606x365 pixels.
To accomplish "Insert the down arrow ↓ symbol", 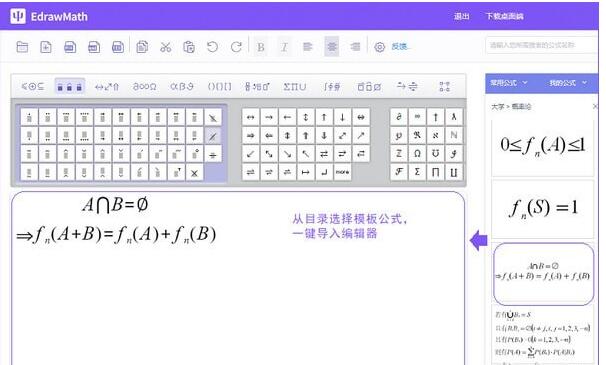I will [342, 117].
